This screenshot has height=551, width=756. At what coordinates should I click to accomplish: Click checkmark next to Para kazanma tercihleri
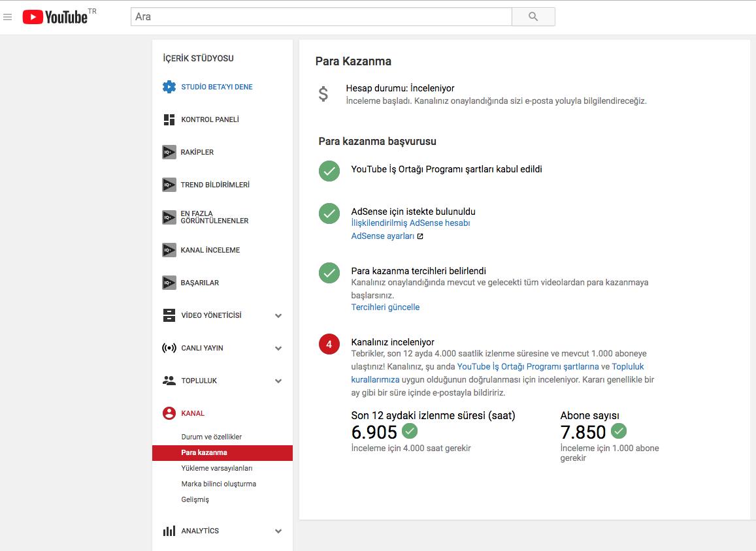[x=329, y=273]
